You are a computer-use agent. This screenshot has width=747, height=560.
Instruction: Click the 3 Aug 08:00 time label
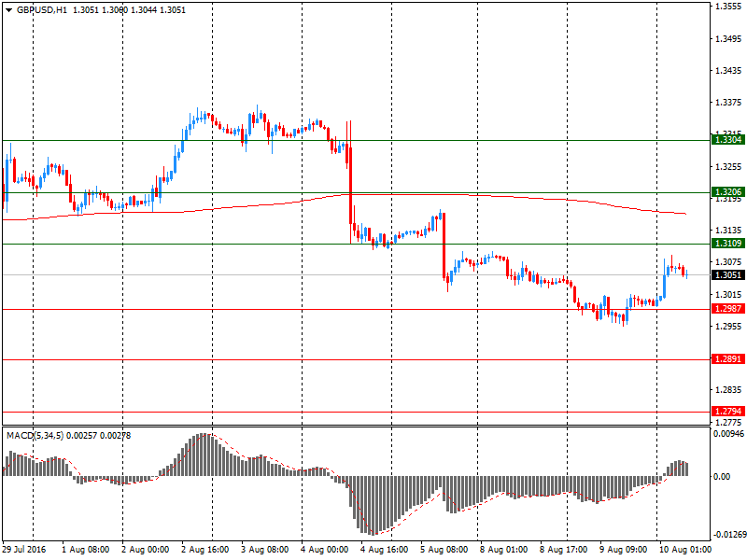(x=265, y=549)
